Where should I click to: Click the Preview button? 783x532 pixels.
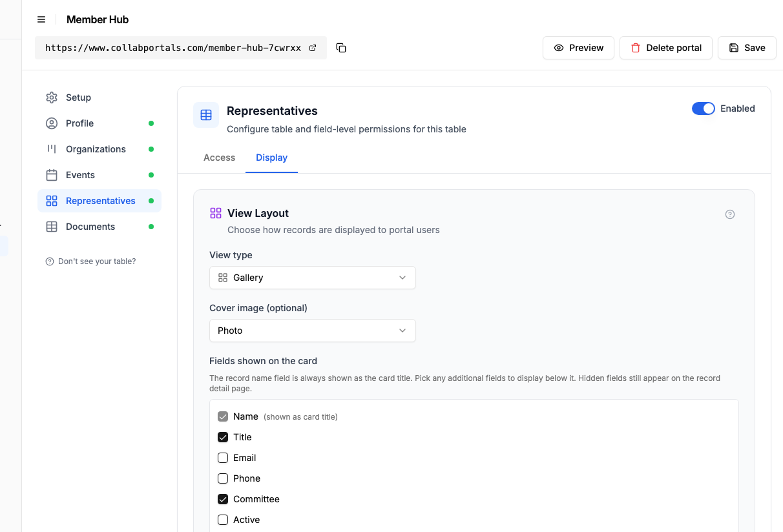point(578,48)
